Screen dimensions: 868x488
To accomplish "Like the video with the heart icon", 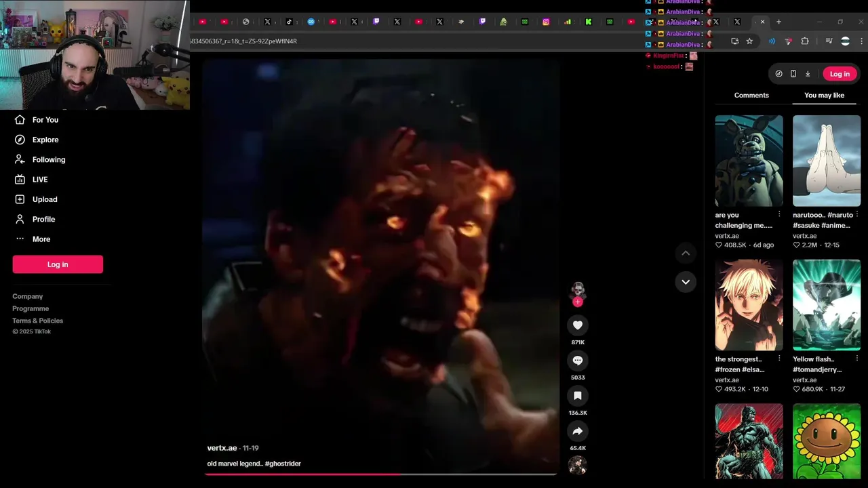I will click(578, 325).
